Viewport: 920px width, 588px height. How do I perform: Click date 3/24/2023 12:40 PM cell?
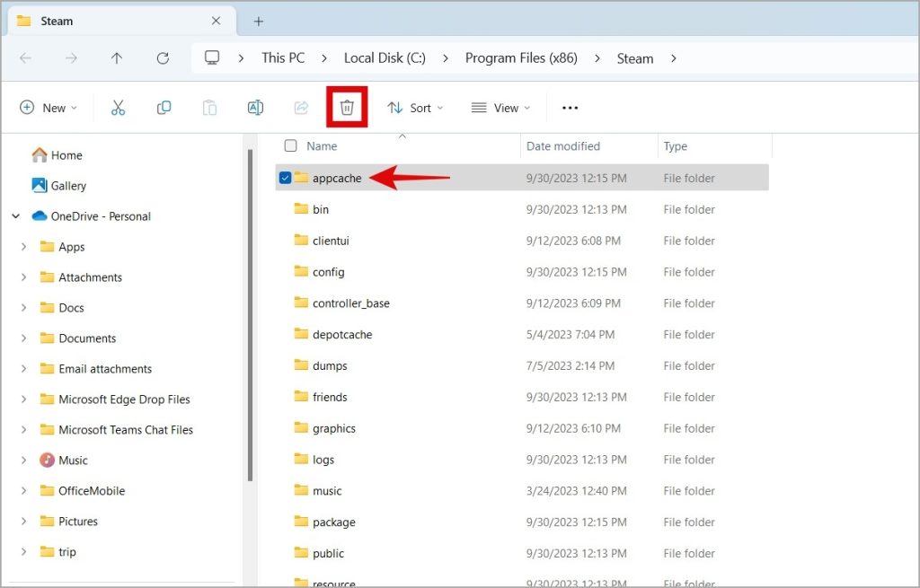click(x=576, y=491)
